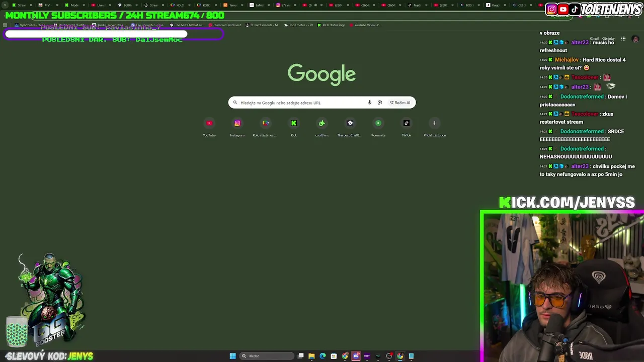
Task: Open The best ChatBot bookmark
Action: pyautogui.click(x=187, y=25)
